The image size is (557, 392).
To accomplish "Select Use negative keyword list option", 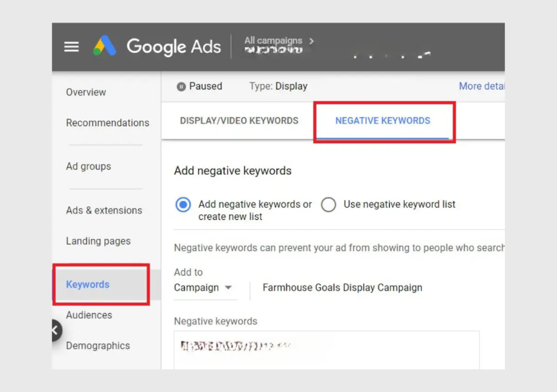I will [329, 204].
